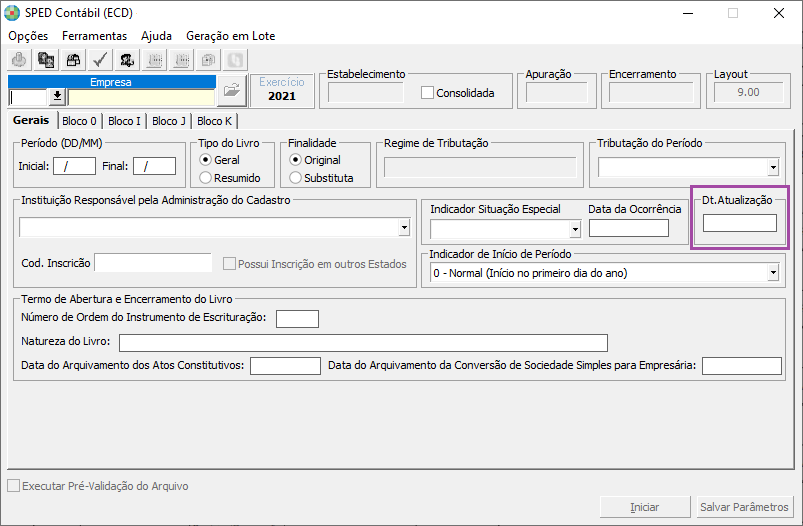Viewport: 803px width, 526px height.
Task: Click the Encerramento field
Action: click(x=651, y=93)
